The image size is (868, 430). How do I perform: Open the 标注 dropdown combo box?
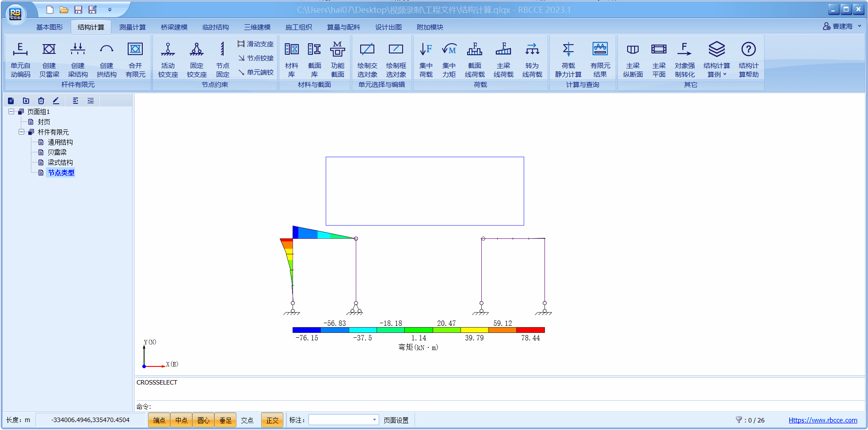[x=374, y=420]
